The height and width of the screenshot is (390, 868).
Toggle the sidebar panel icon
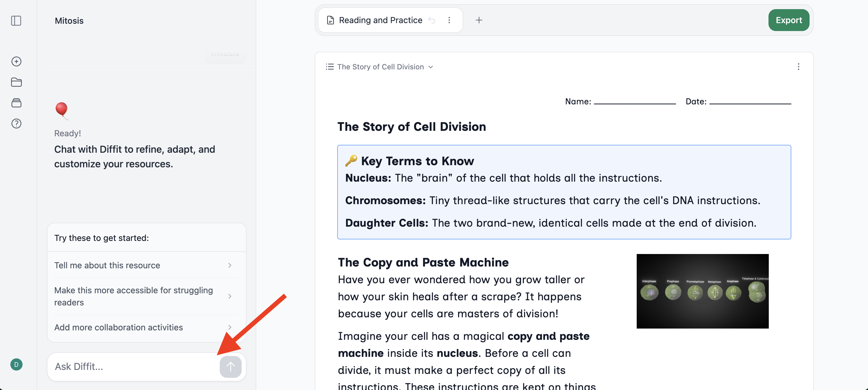coord(16,21)
